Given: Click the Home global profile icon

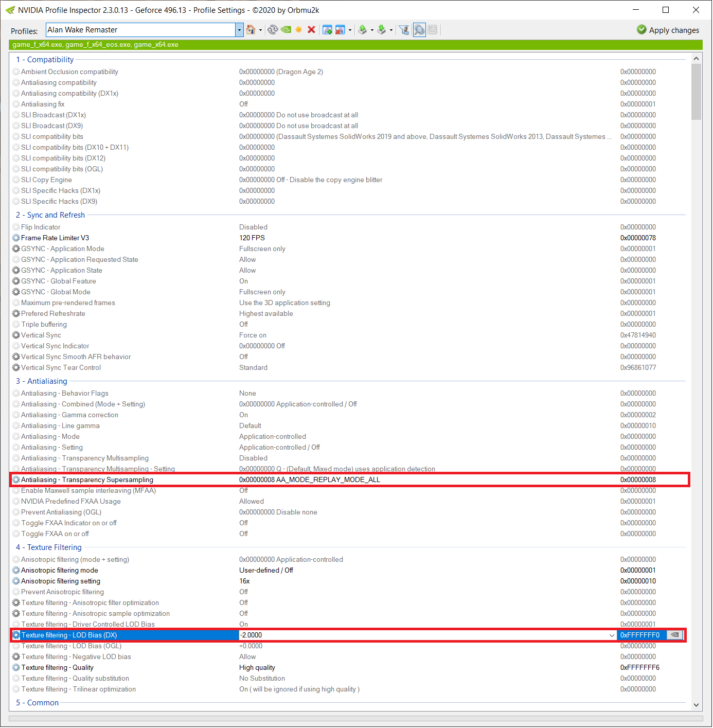Looking at the screenshot, I should [251, 30].
